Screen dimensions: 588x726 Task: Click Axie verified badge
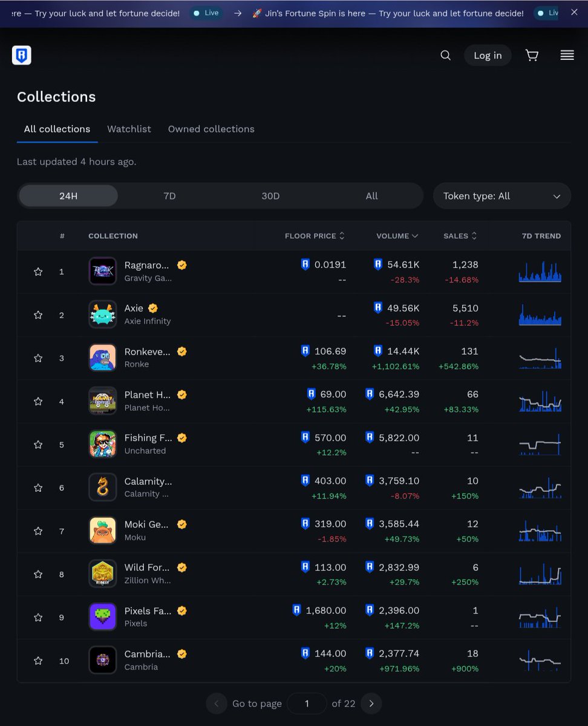click(x=153, y=308)
